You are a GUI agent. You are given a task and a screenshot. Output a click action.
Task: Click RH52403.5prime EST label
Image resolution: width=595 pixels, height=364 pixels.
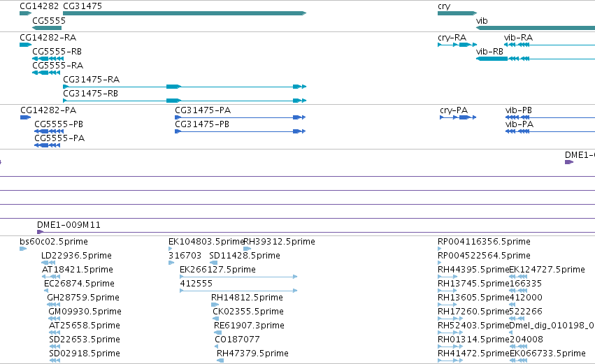click(x=473, y=326)
